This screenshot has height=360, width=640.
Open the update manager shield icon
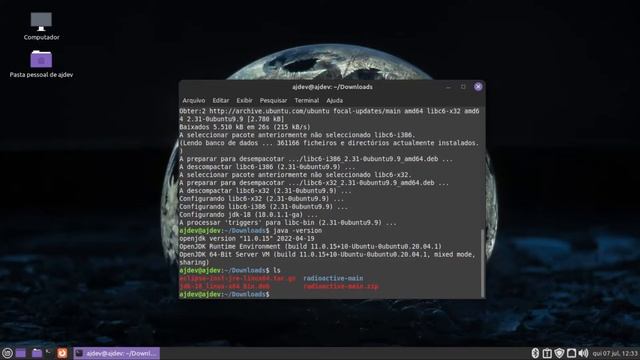[559, 353]
